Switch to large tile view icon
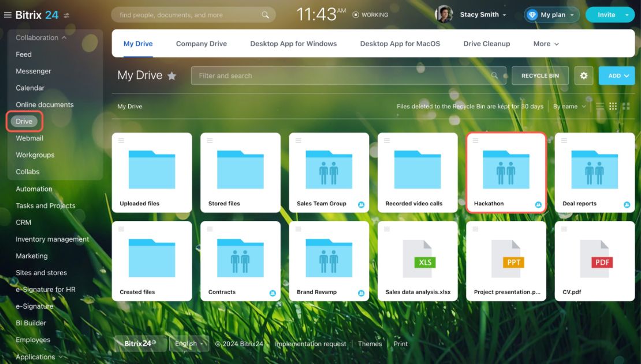641x364 pixels. [x=626, y=106]
